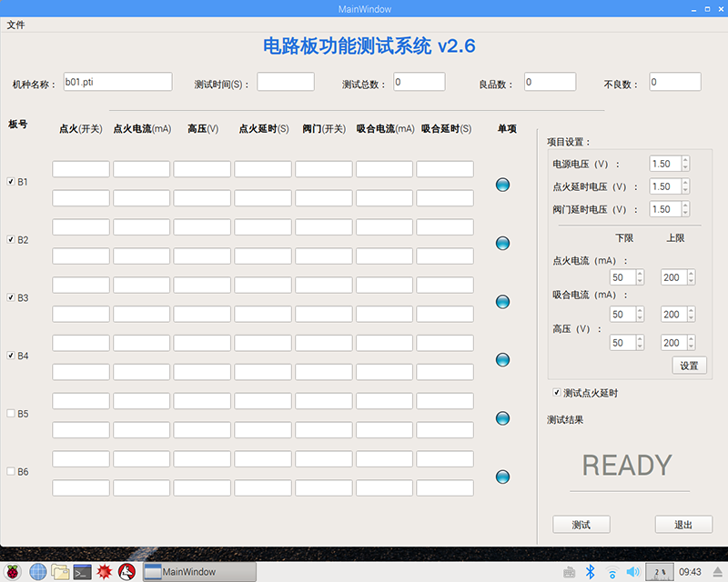This screenshot has height=582, width=728.
Task: Uncheck the B1 board checkbox
Action: (x=11, y=182)
